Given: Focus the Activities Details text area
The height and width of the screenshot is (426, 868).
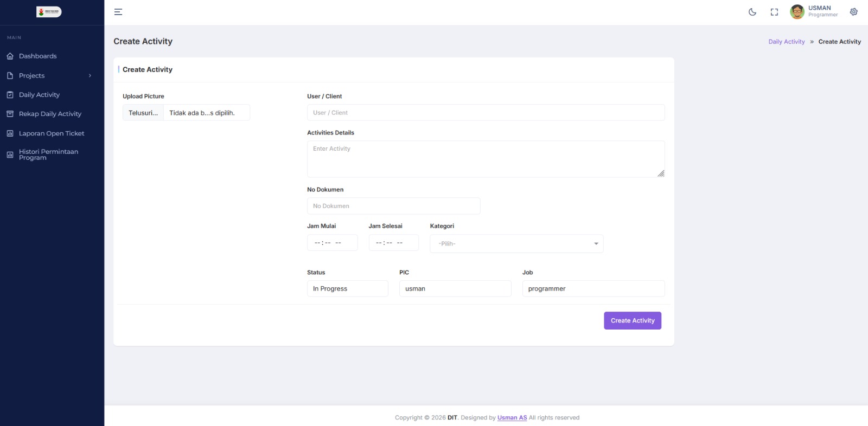Looking at the screenshot, I should coord(486,159).
